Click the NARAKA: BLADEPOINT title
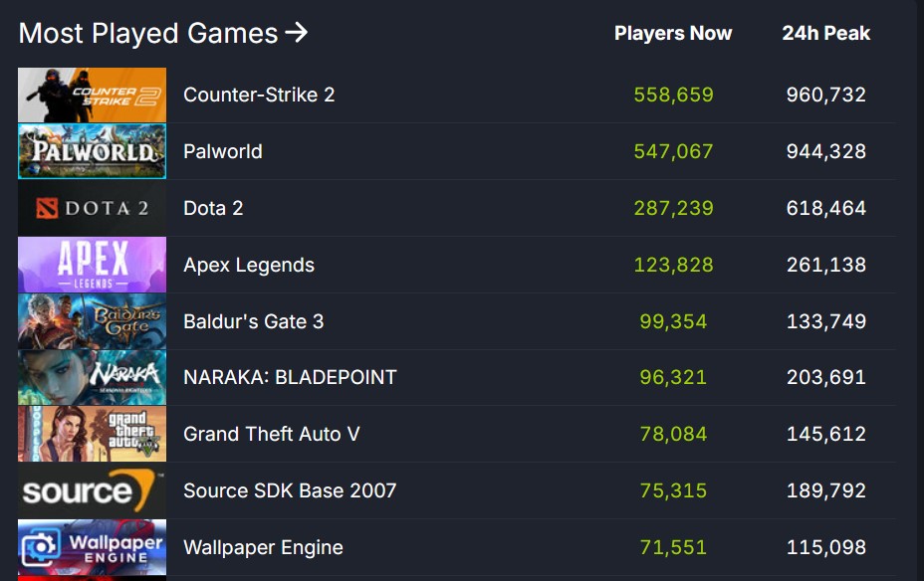 290,378
